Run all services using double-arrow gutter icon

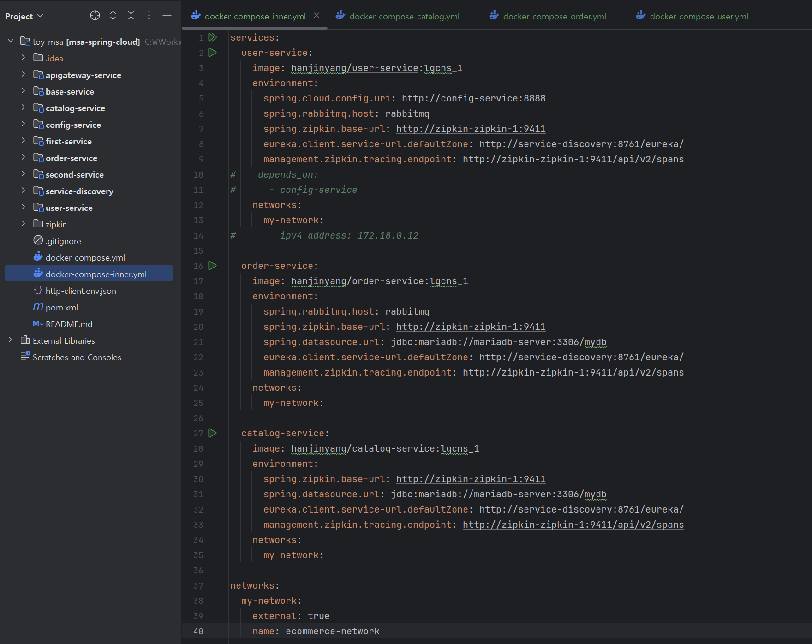[213, 37]
